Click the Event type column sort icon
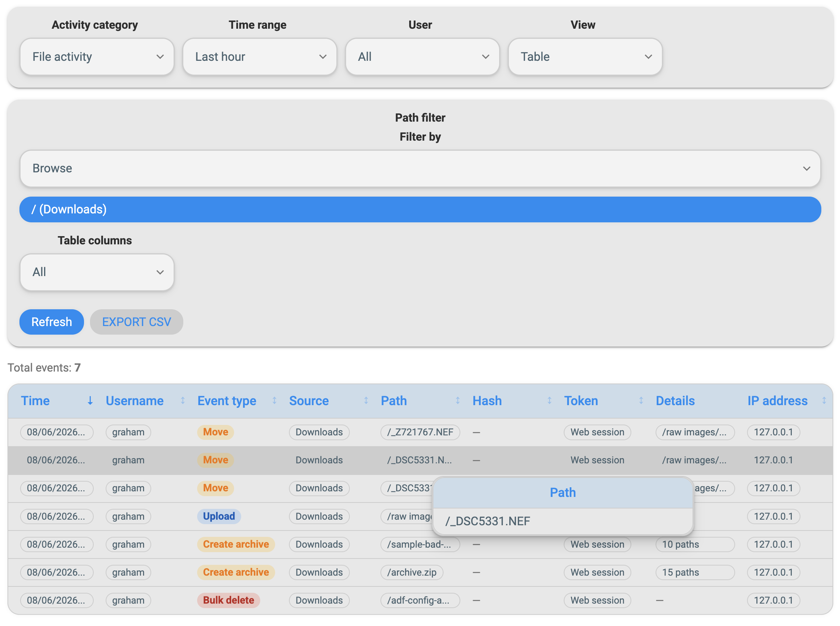This screenshot has height=626, width=840. pyautogui.click(x=274, y=401)
